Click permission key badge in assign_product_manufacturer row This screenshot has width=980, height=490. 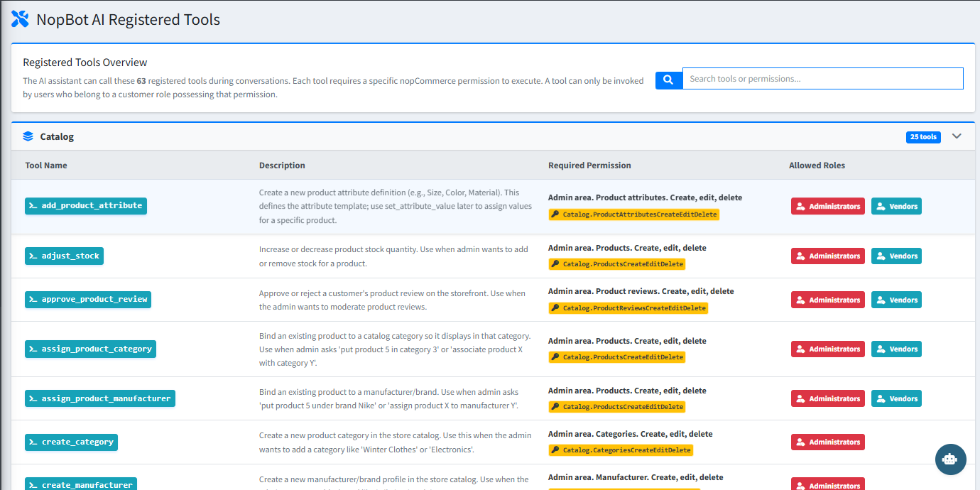coord(616,407)
